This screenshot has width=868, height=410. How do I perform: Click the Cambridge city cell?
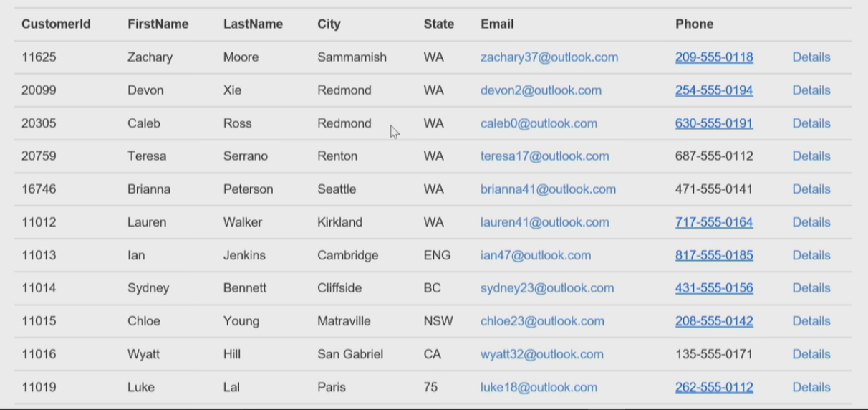tap(347, 255)
